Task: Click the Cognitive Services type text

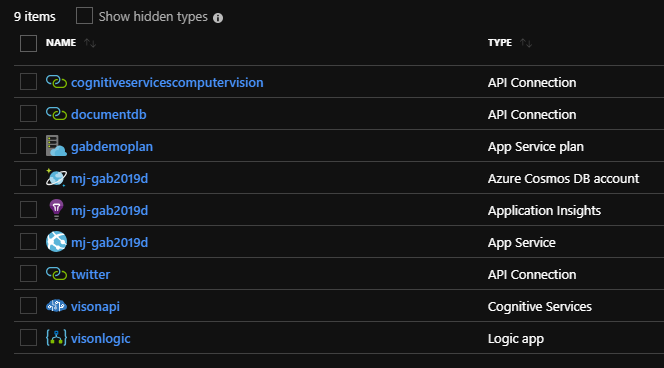Action: [540, 307]
